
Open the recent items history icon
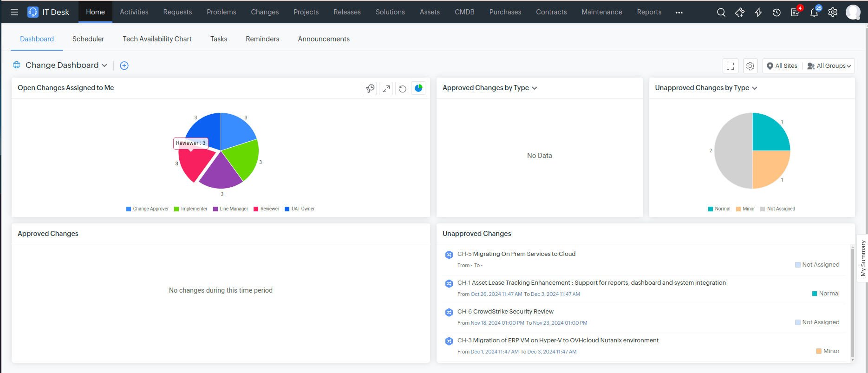tap(777, 13)
